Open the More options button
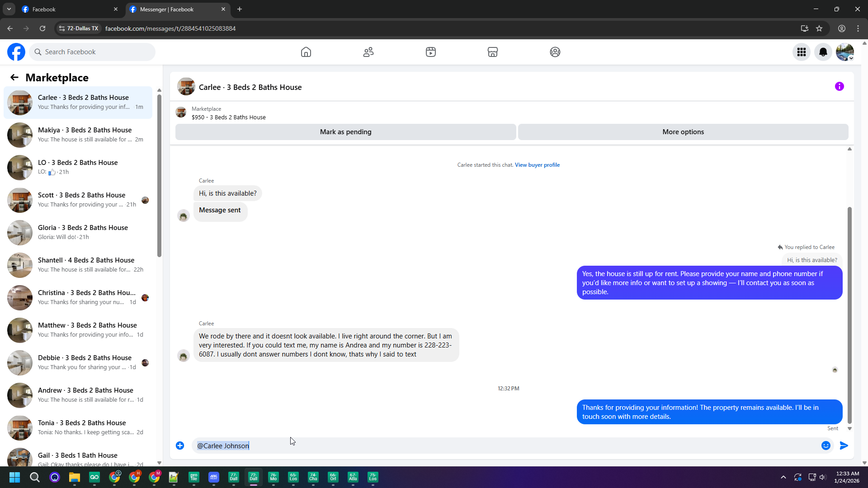 click(x=683, y=132)
